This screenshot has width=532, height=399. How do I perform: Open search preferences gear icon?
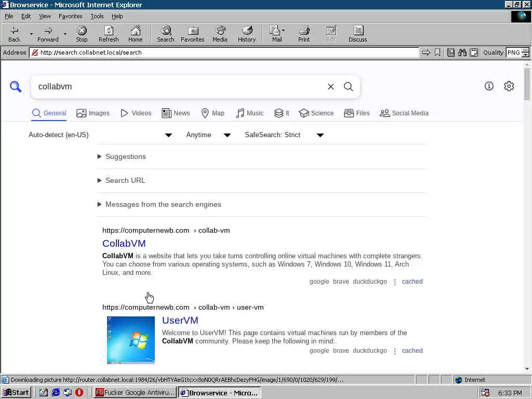coord(509,86)
